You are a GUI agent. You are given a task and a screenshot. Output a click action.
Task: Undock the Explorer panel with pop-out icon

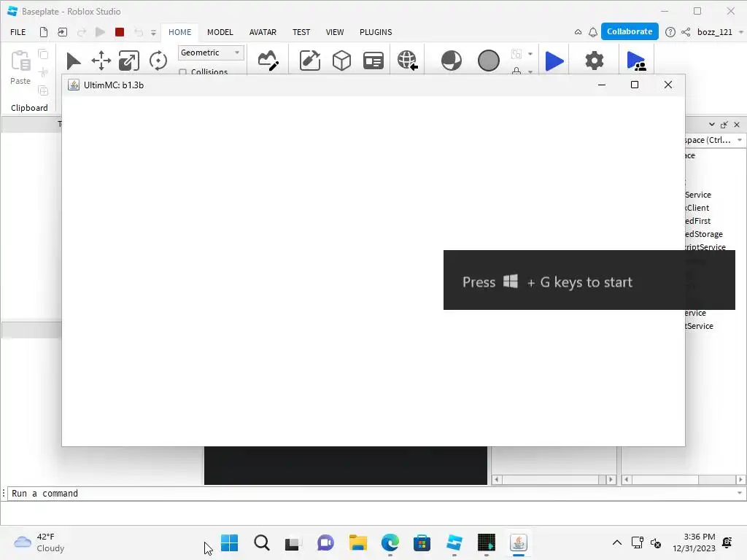724,125
